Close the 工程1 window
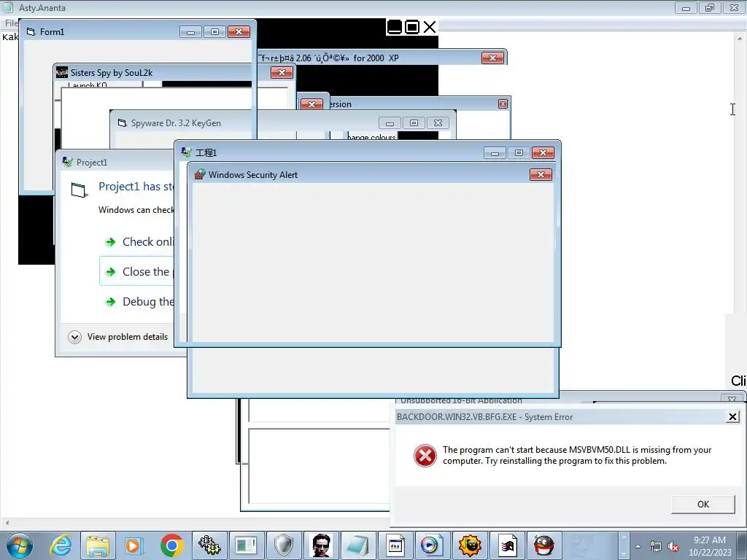The width and height of the screenshot is (747, 560). coord(543,153)
